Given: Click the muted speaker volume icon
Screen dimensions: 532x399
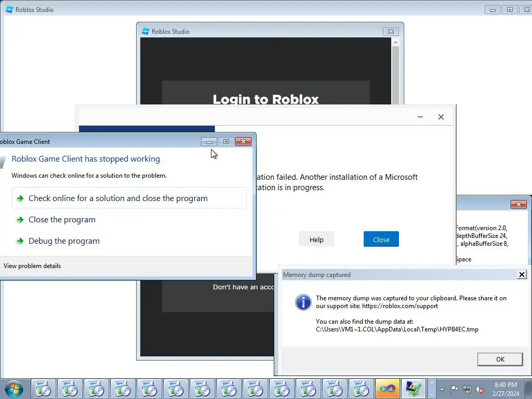Looking at the screenshot, I should click(x=480, y=390).
